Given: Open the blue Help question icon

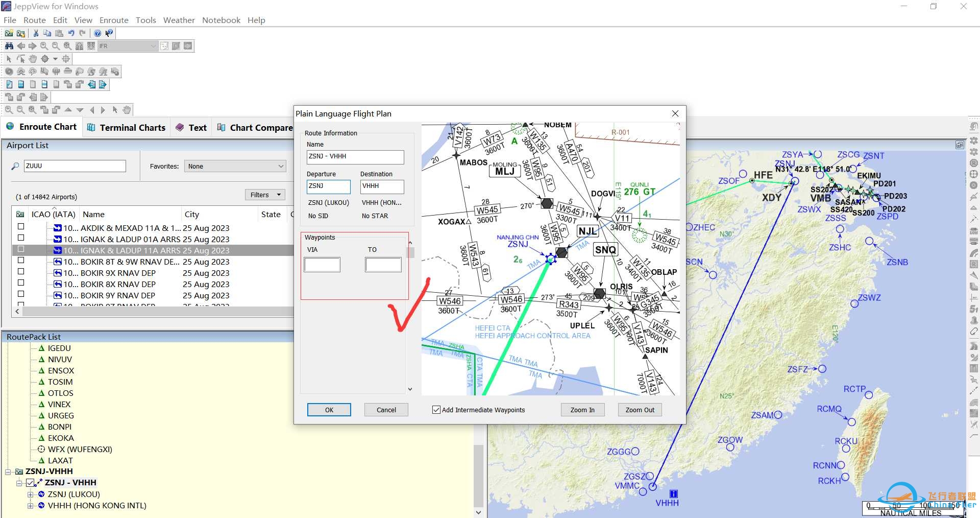Looking at the screenshot, I should pyautogui.click(x=97, y=33).
